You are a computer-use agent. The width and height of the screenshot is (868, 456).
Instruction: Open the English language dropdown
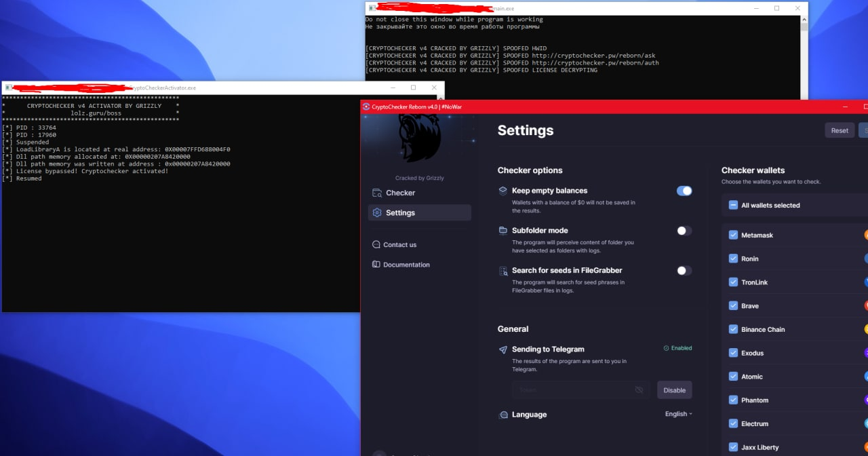pos(678,414)
